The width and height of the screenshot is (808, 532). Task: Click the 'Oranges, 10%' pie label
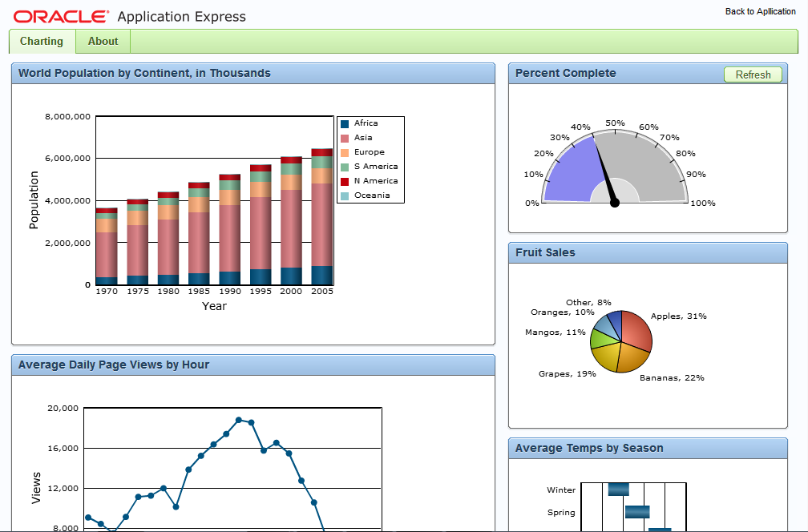click(563, 312)
